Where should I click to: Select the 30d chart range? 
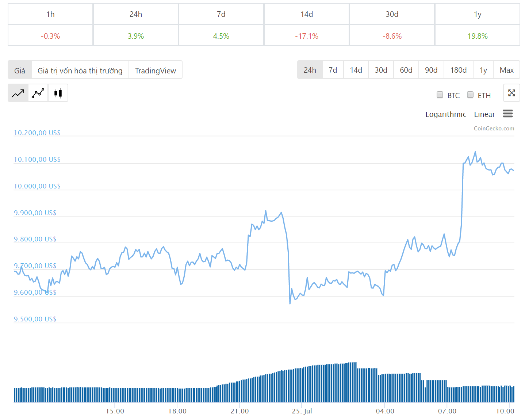coord(381,70)
